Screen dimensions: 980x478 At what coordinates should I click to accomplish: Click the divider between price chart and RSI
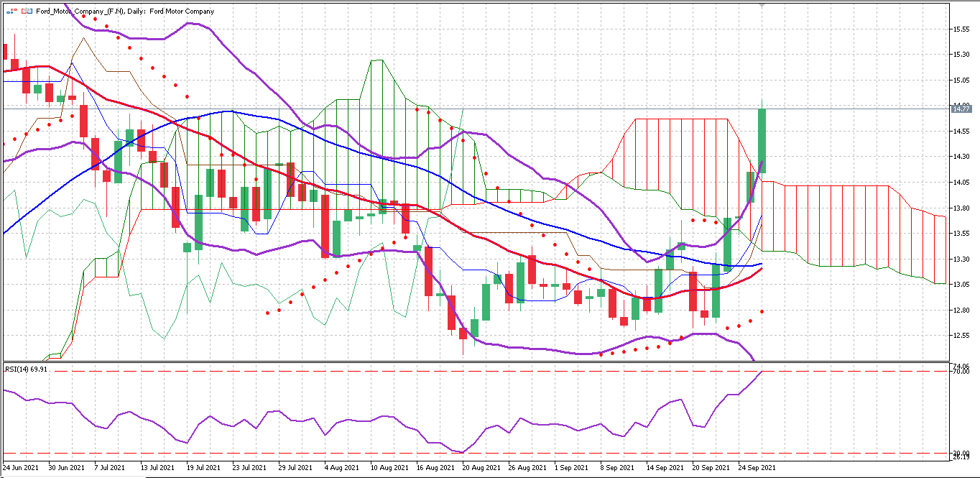474,362
